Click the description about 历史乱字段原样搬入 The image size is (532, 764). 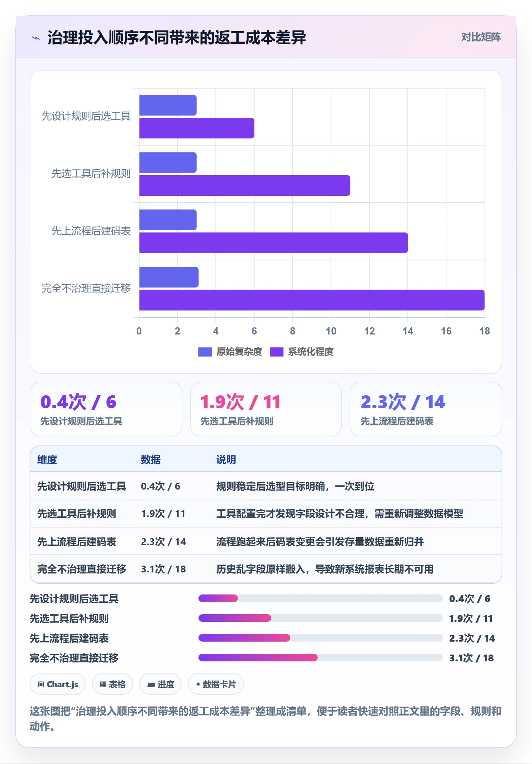click(325, 569)
